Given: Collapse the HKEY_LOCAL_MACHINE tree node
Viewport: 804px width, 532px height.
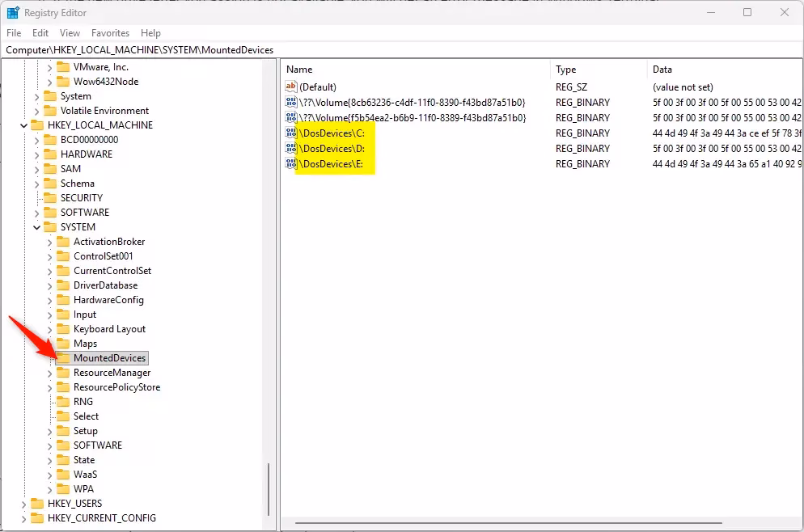Looking at the screenshot, I should 23,125.
